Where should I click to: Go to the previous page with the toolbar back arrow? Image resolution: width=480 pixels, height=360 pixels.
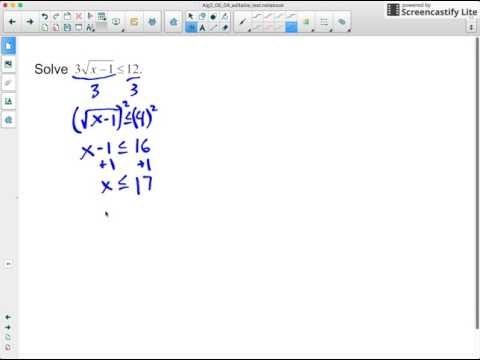12,22
